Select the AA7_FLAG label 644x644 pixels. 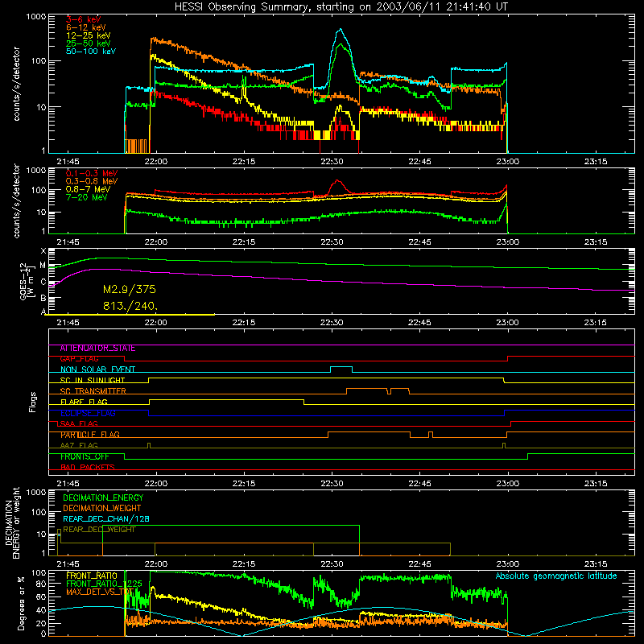coord(79,445)
